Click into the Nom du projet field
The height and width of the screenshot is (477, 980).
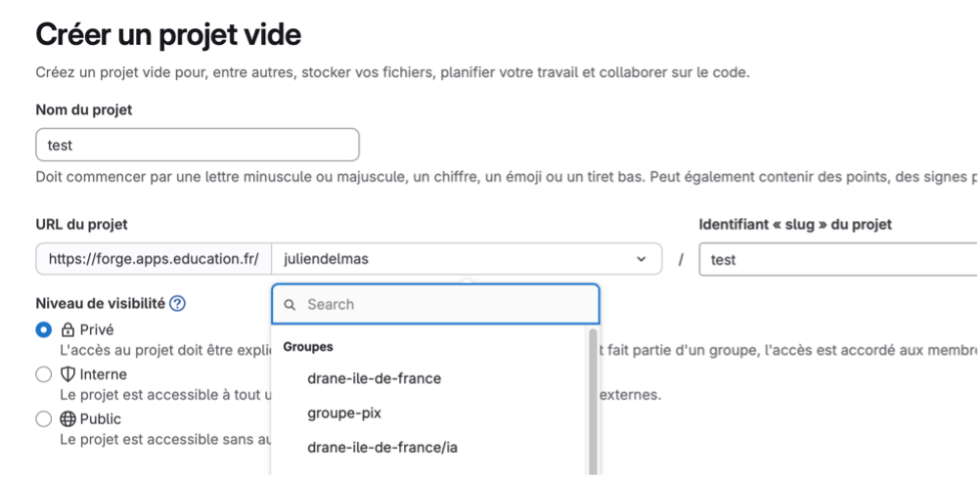(x=198, y=145)
